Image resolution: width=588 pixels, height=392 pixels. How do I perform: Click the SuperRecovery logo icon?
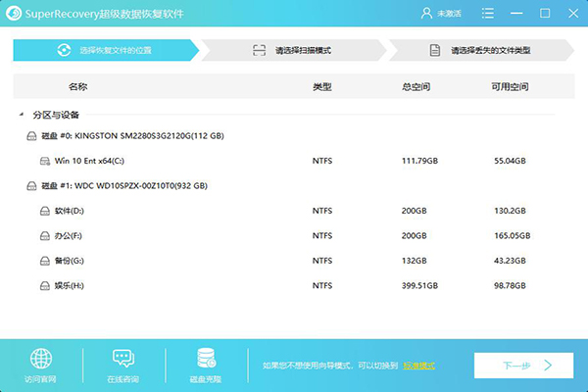[x=14, y=14]
